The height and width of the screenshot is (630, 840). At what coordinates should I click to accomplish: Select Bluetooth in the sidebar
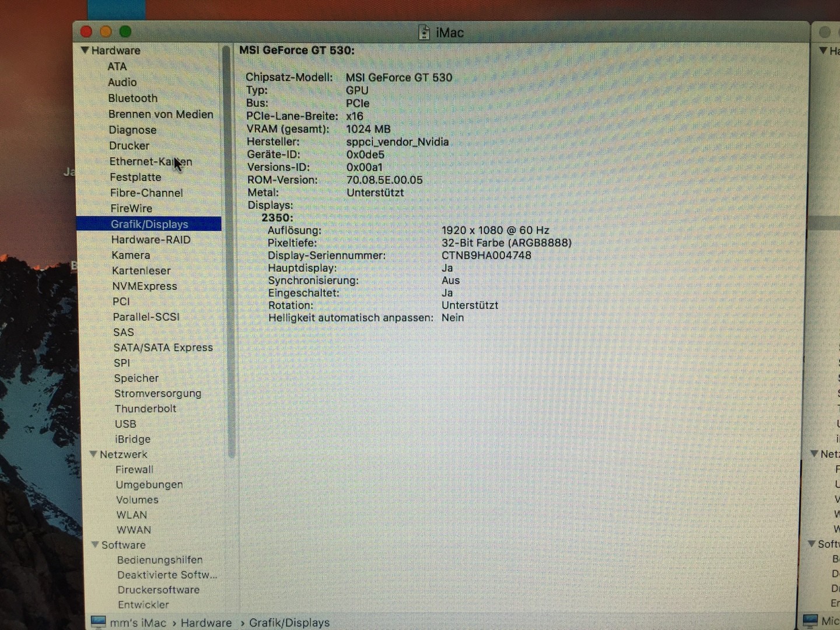coord(132,98)
